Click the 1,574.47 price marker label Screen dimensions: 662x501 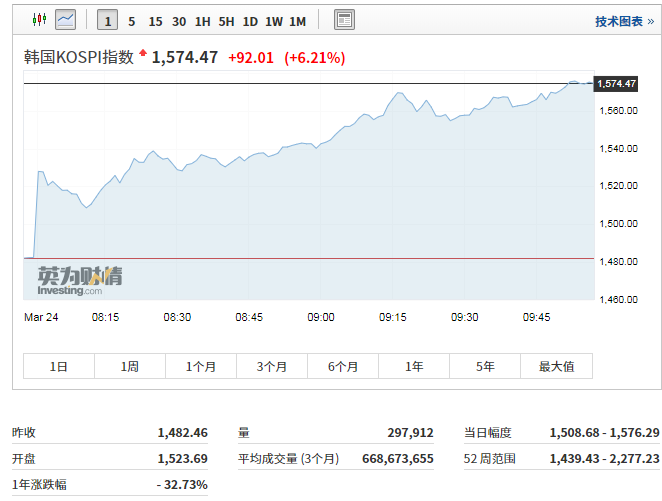click(616, 83)
